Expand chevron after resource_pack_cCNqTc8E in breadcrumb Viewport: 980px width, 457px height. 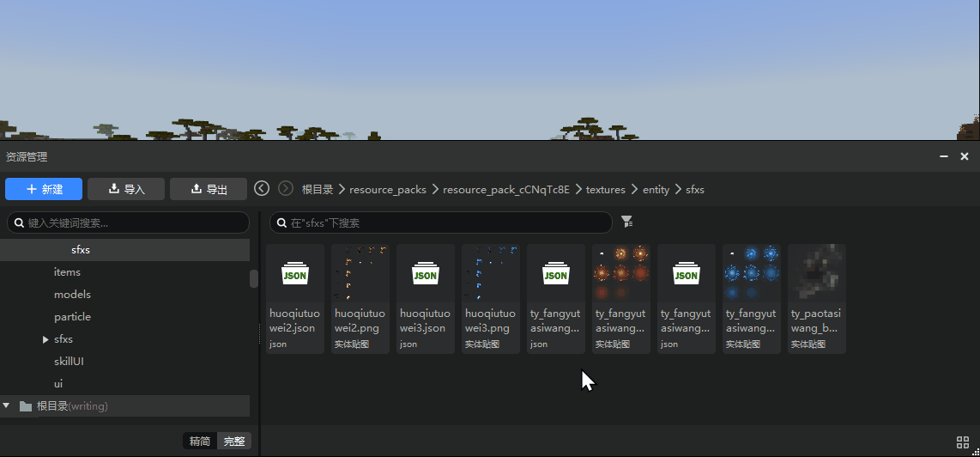pos(578,189)
